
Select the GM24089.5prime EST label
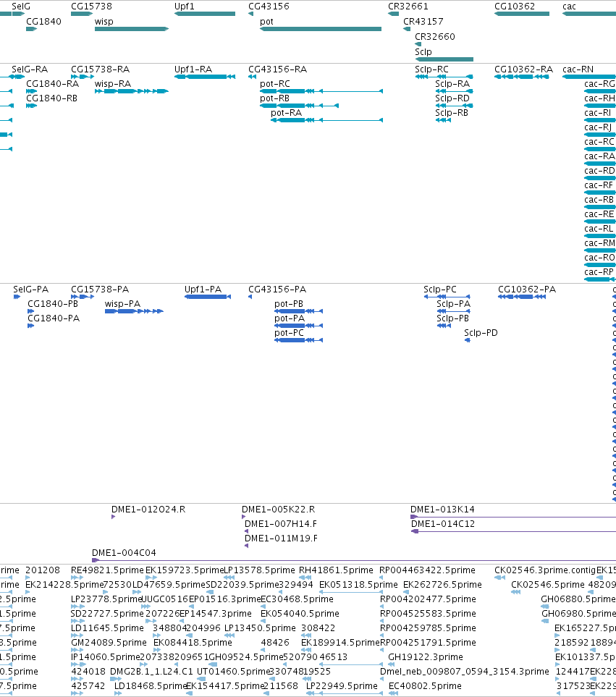click(x=109, y=642)
